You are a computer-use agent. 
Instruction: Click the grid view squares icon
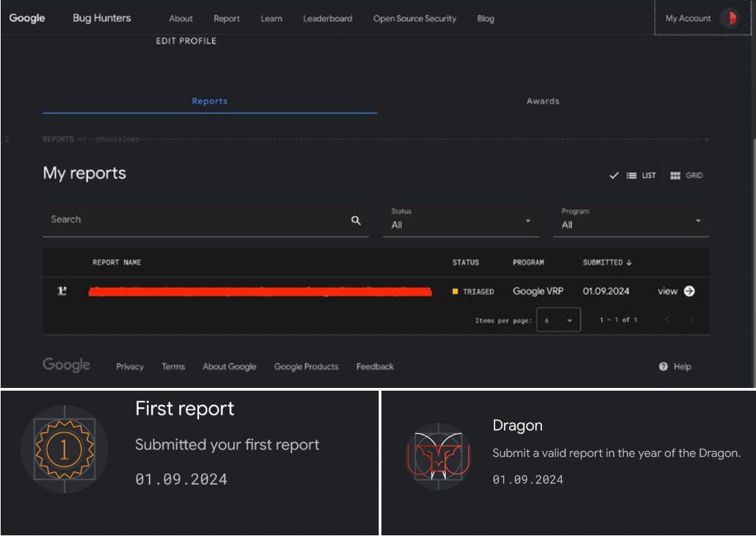click(675, 175)
